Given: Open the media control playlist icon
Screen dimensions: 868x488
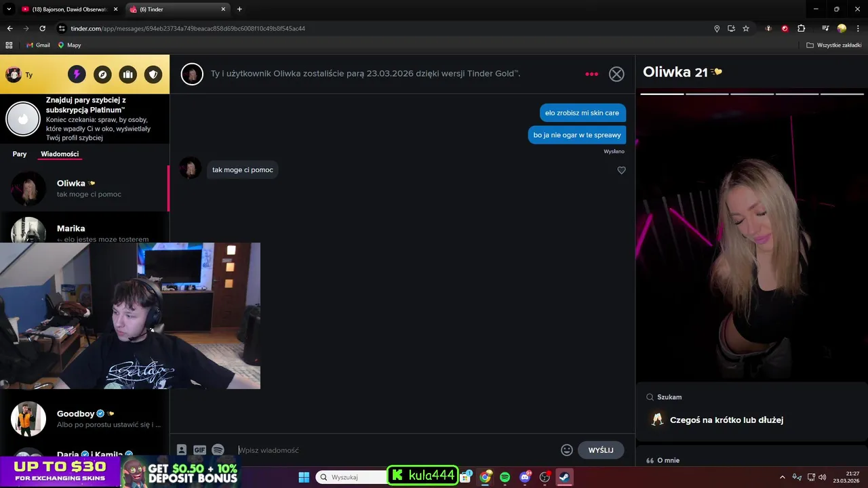Looking at the screenshot, I should 825,28.
